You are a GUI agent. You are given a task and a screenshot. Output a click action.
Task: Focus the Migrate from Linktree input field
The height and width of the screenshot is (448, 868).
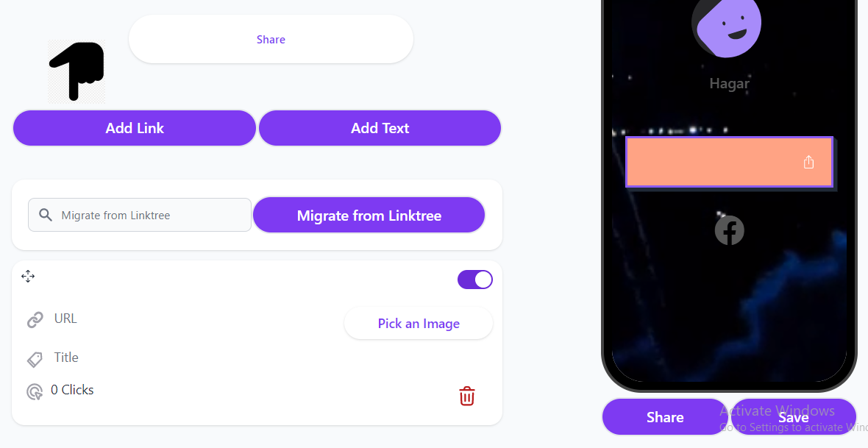pyautogui.click(x=140, y=215)
